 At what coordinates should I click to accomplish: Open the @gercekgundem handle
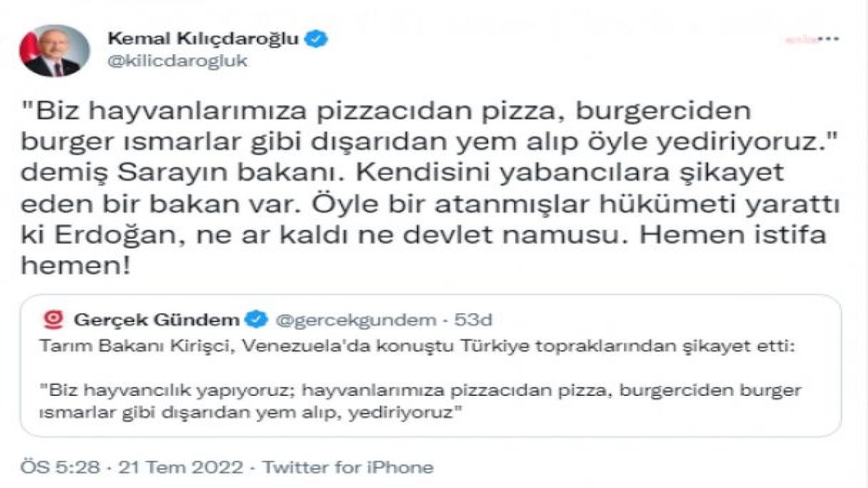[x=355, y=319]
